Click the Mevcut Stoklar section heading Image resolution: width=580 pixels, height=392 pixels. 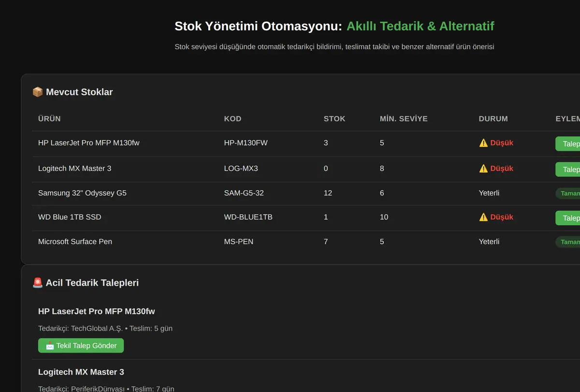pos(72,92)
